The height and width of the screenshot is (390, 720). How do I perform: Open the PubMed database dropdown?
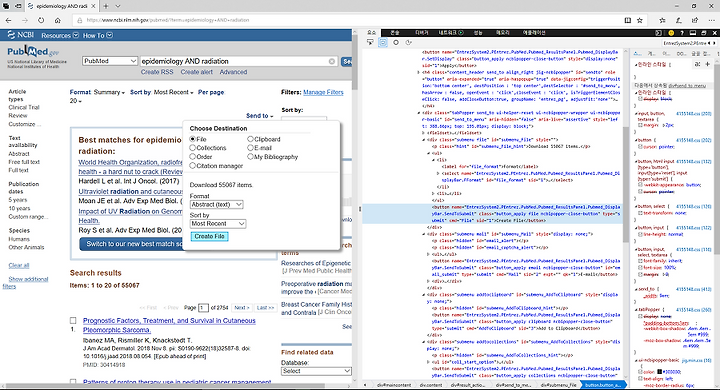pyautogui.click(x=110, y=61)
